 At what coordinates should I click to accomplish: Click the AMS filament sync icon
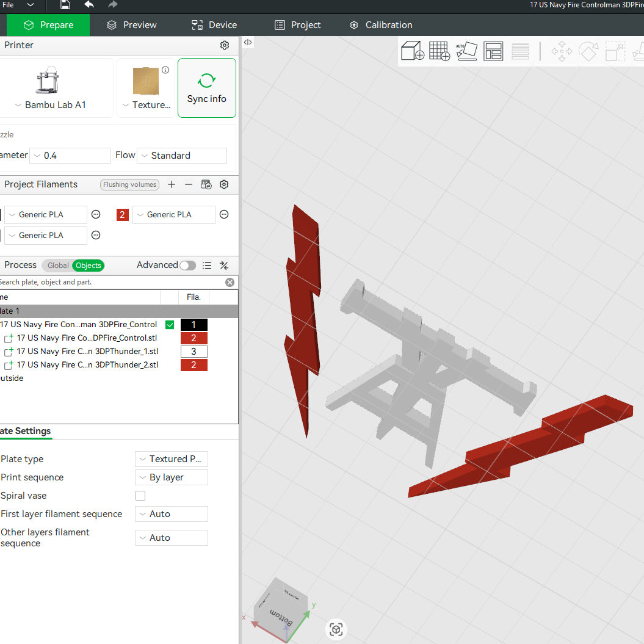tap(206, 184)
